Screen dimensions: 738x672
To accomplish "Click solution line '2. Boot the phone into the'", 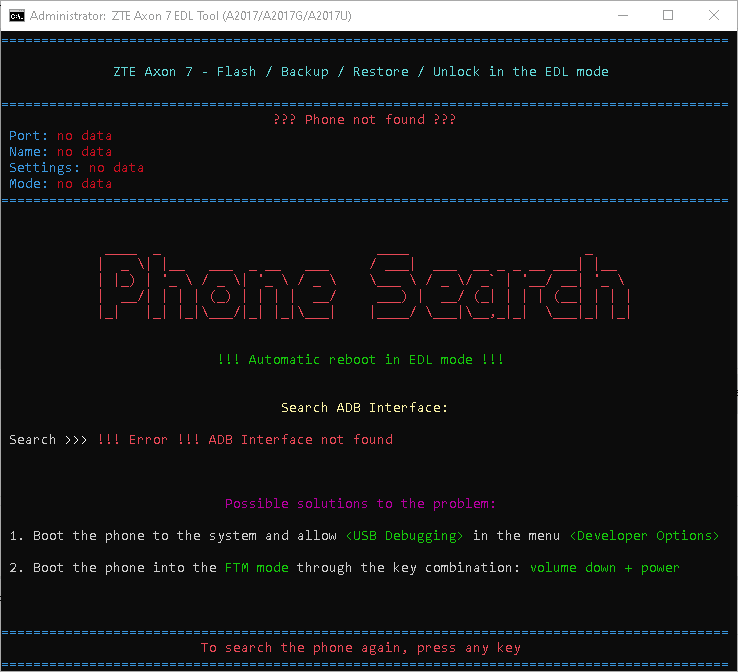I will [345, 568].
